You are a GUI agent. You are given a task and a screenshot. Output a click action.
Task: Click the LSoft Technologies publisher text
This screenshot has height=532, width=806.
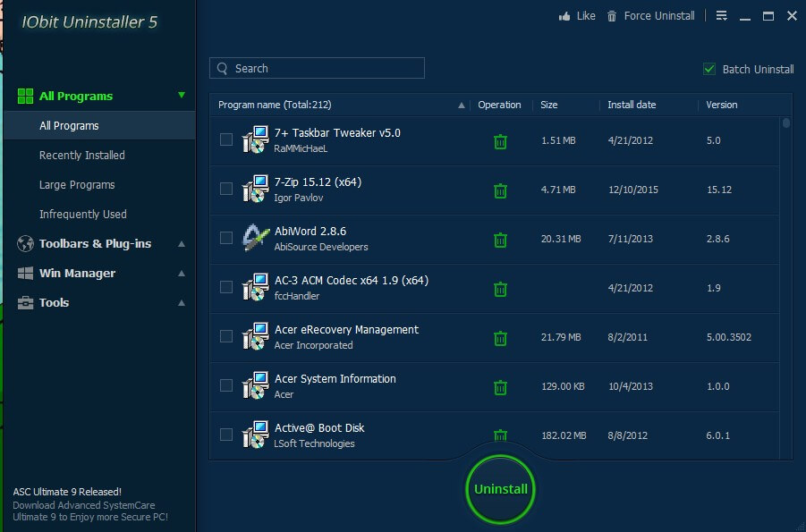314,443
